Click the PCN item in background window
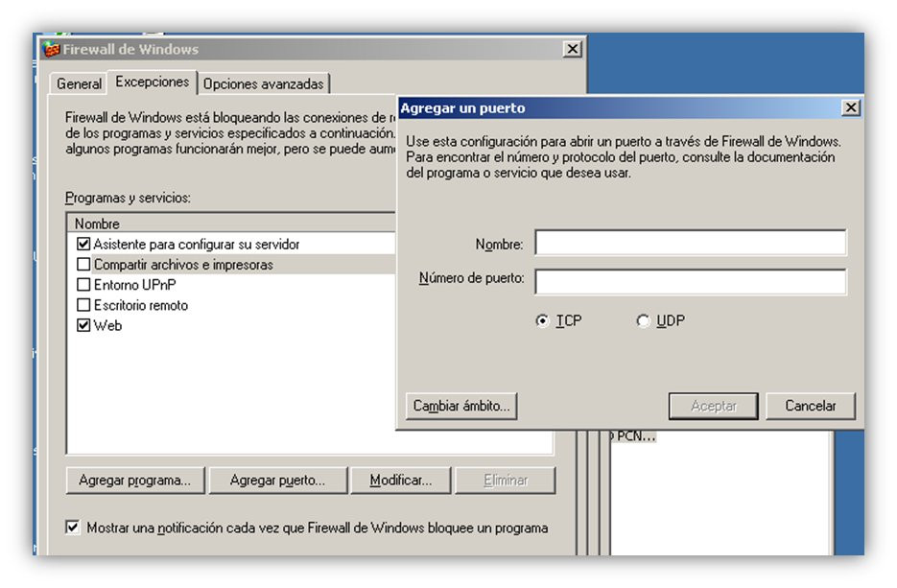This screenshot has height=588, width=897. coord(635,436)
